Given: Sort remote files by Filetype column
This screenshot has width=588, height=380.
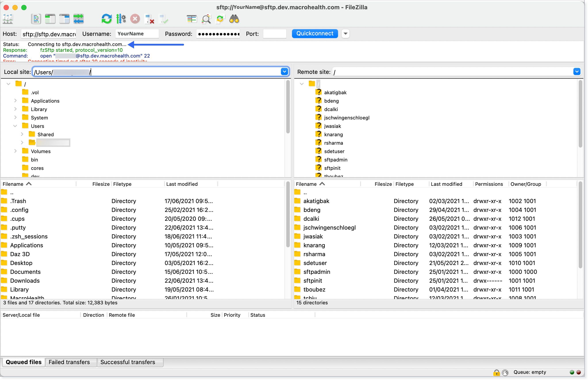Looking at the screenshot, I should [411, 184].
